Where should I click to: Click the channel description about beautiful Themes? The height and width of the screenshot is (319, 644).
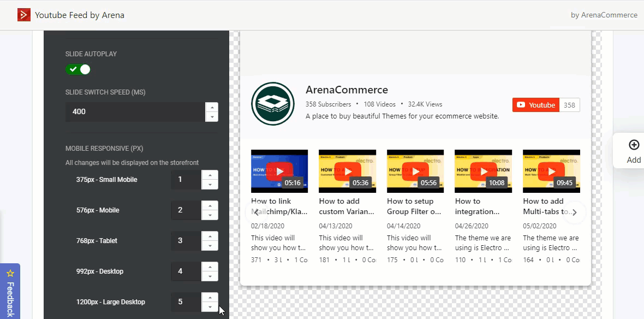pos(402,116)
